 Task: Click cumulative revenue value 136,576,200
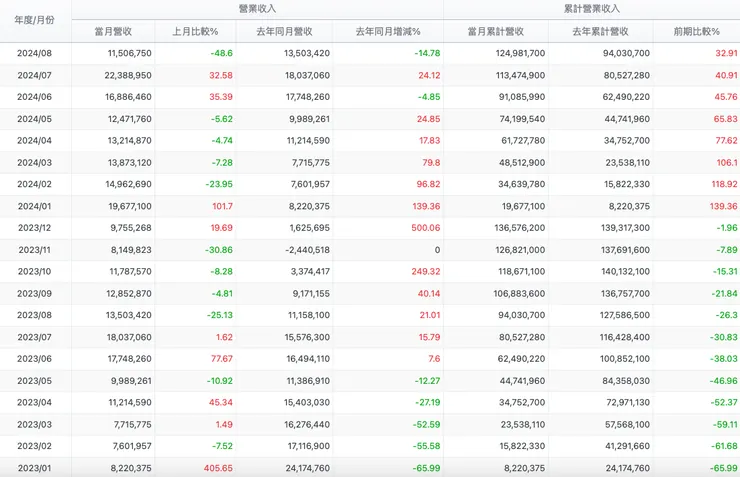tap(520, 228)
